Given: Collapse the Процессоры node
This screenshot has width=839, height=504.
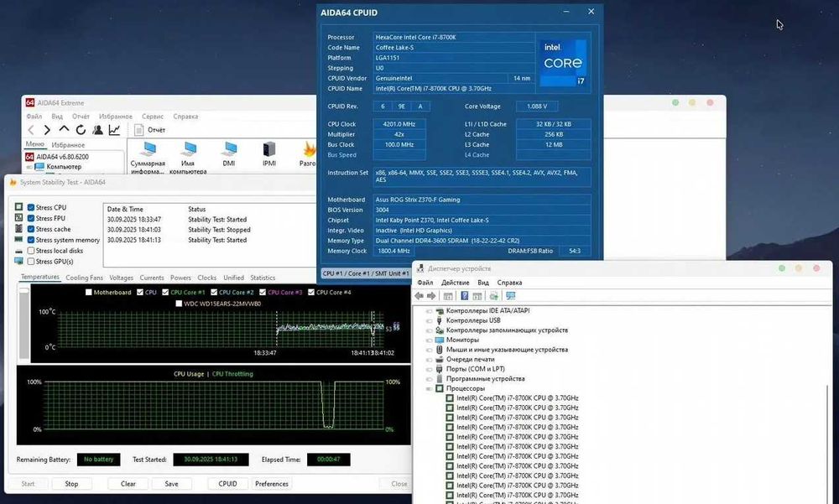Looking at the screenshot, I should [429, 388].
